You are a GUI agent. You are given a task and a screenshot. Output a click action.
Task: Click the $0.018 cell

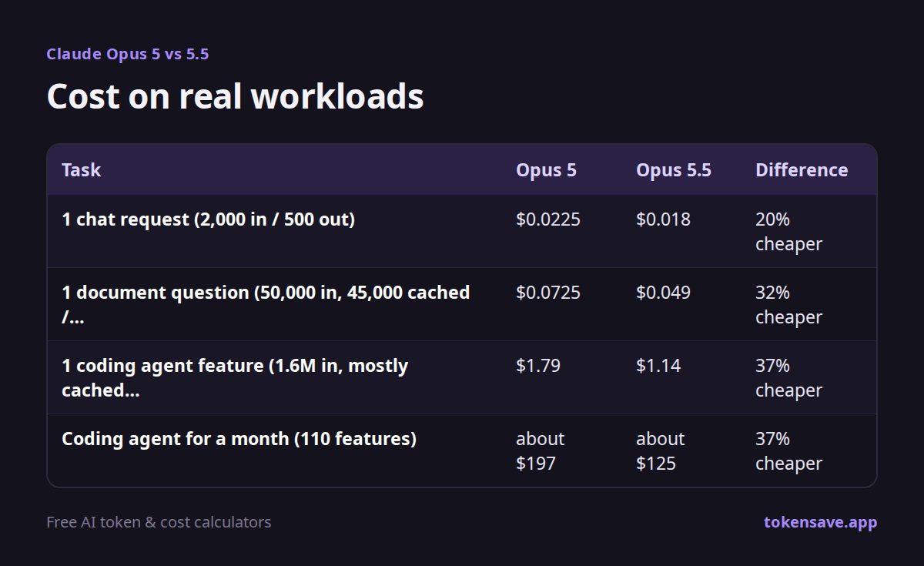coord(663,219)
